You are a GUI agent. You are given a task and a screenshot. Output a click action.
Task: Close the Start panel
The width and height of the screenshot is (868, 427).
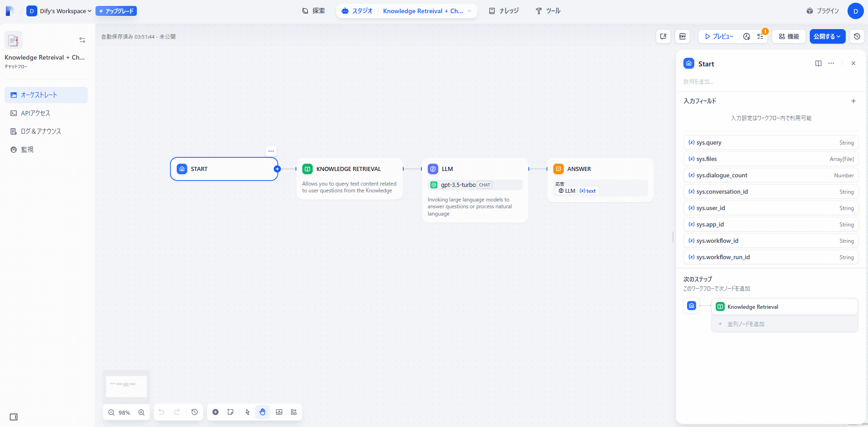point(853,64)
